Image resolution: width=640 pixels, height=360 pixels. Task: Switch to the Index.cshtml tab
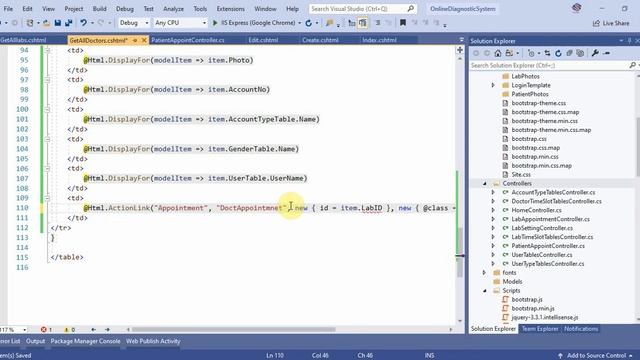[x=380, y=40]
